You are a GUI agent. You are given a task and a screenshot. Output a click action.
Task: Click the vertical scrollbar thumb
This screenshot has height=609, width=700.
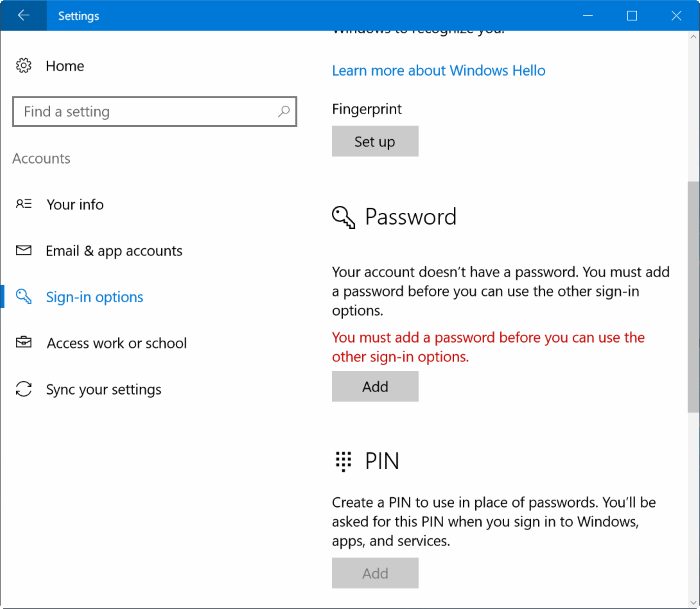[693, 297]
